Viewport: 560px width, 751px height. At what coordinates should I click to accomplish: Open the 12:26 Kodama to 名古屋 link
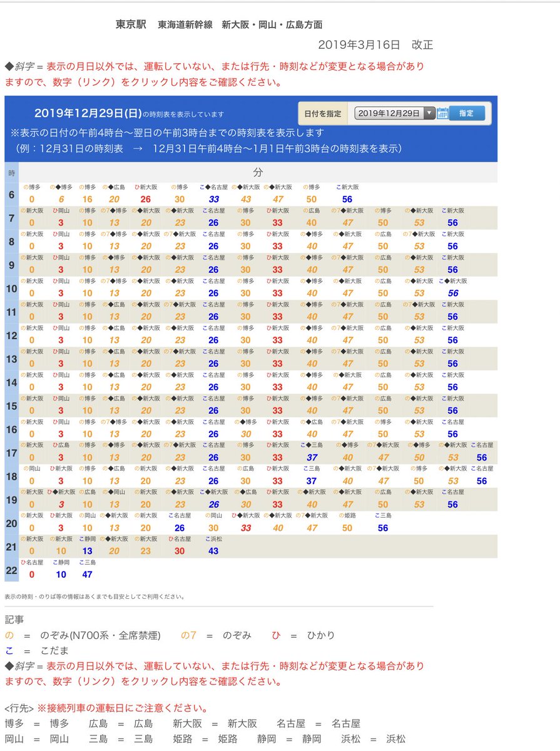coord(213,340)
